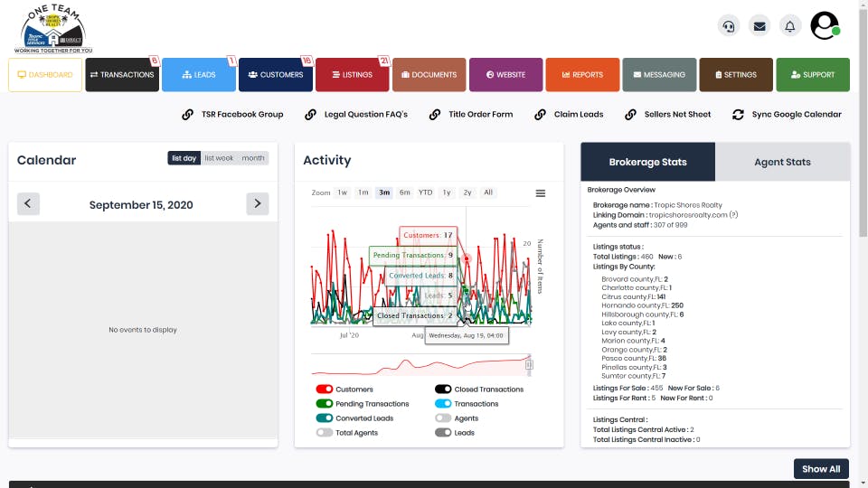
Task: Toggle the Customers series switch off
Action: [x=325, y=389]
